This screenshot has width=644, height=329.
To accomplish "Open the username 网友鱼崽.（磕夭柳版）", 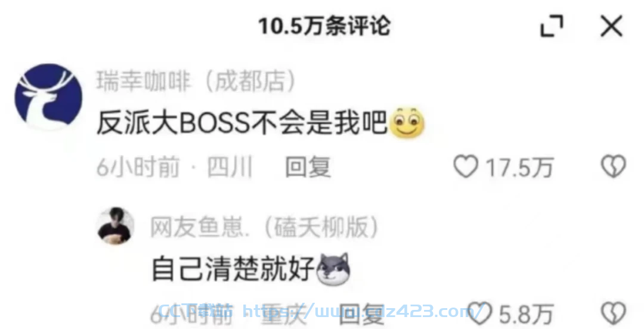I will (x=265, y=227).
